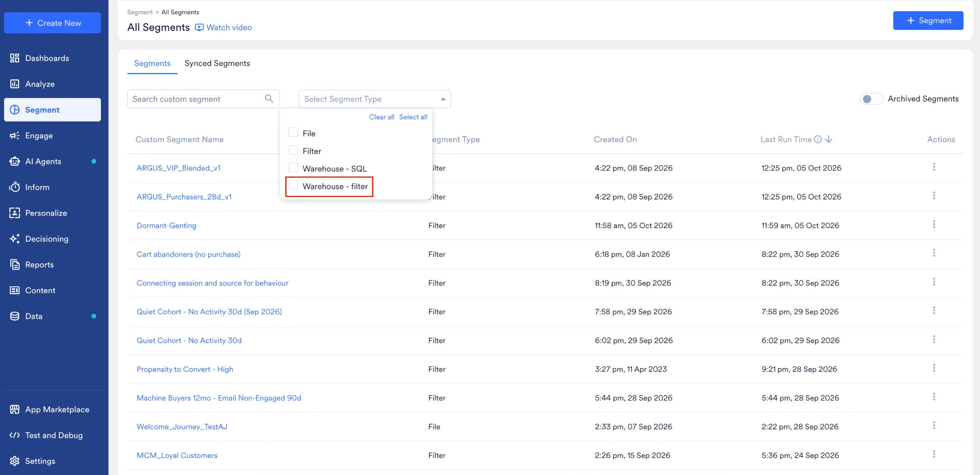Screen dimensions: 980x475
Task: Click the Analyze chart icon
Action: coord(15,84)
